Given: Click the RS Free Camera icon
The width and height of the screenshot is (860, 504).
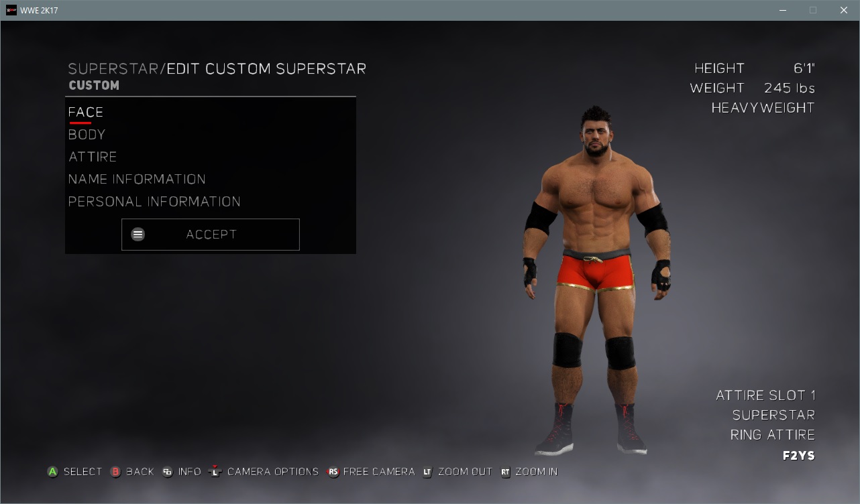Looking at the screenshot, I should (x=333, y=472).
